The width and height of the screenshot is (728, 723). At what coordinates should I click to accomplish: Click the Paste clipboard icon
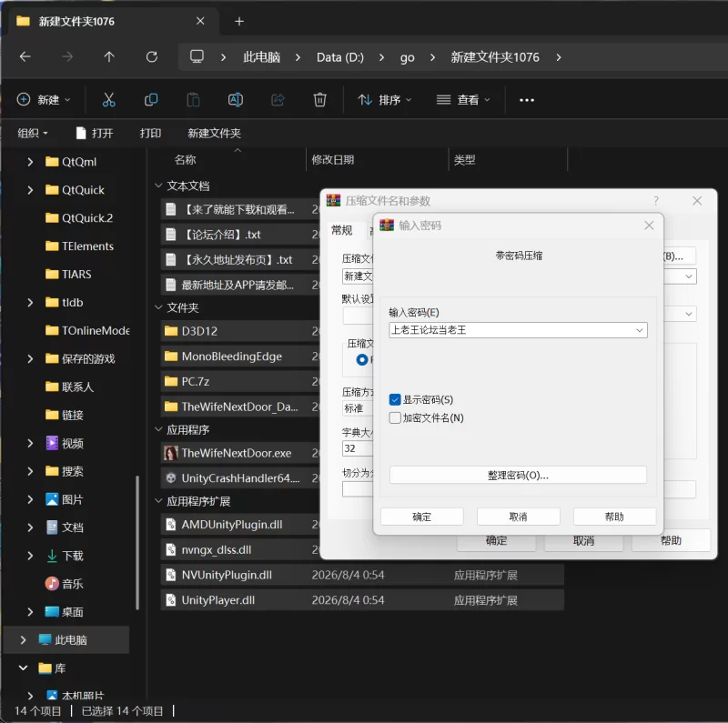193,100
